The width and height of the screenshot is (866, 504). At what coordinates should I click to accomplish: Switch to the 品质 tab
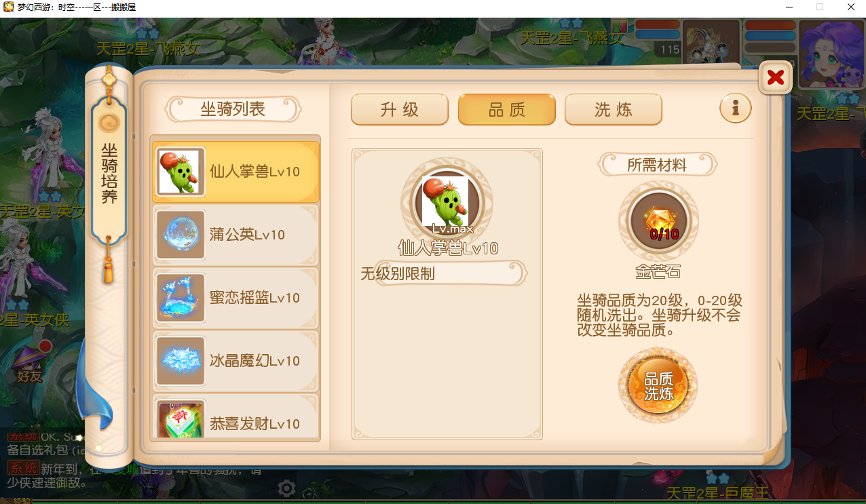(x=507, y=109)
